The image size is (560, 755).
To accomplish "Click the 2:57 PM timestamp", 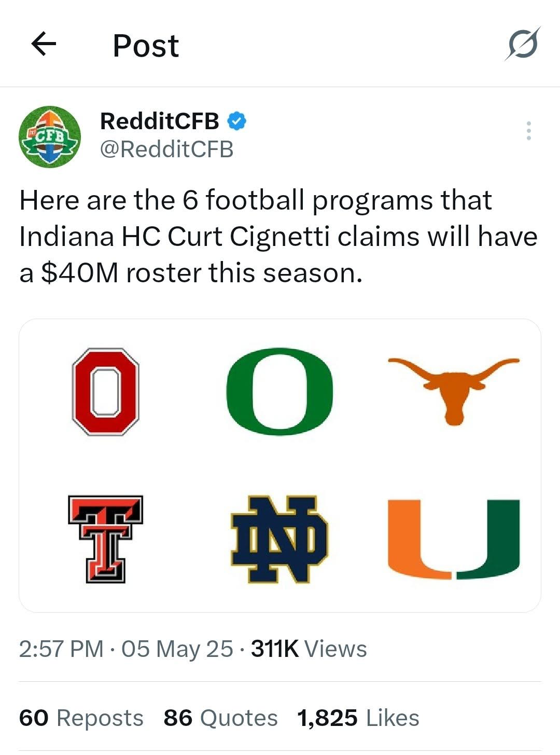I will coord(61,649).
